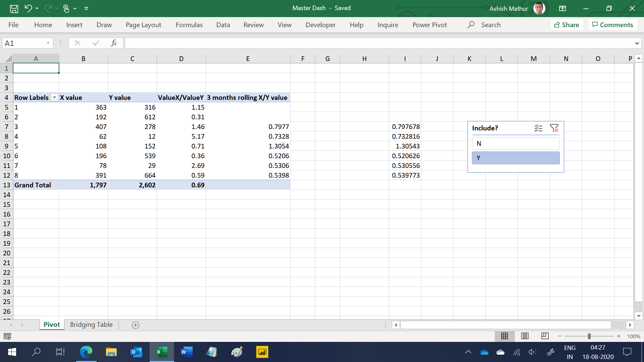Select column D header
The height and width of the screenshot is (362, 644).
coord(181,59)
